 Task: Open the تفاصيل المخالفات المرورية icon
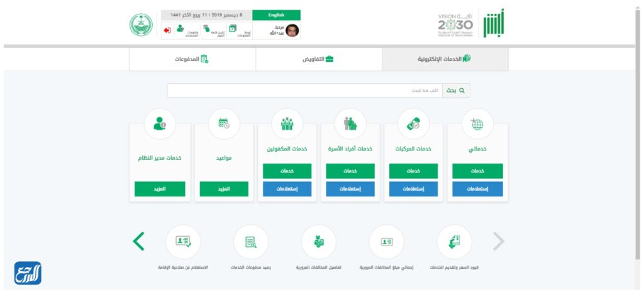click(x=319, y=242)
